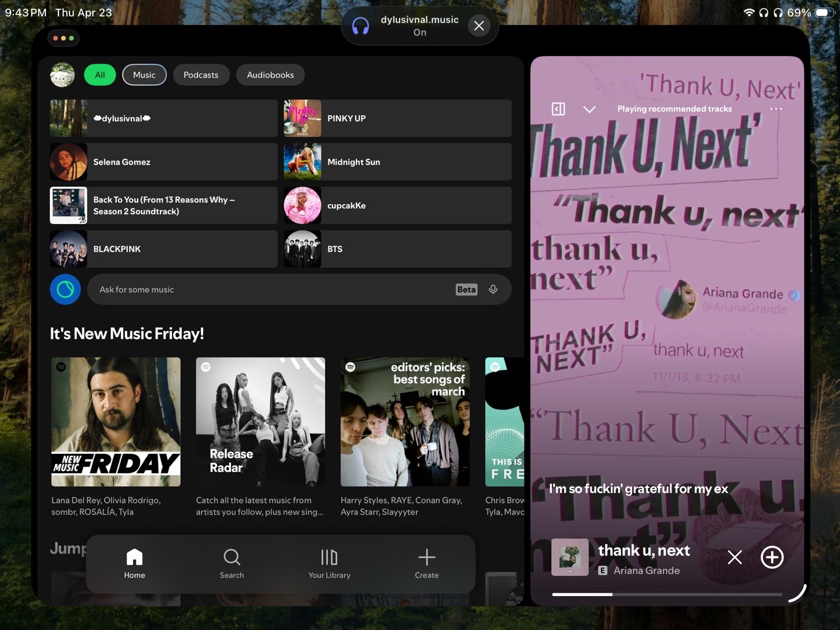
Task: Open the dylusivnal playlist shortcut
Action: click(x=164, y=118)
